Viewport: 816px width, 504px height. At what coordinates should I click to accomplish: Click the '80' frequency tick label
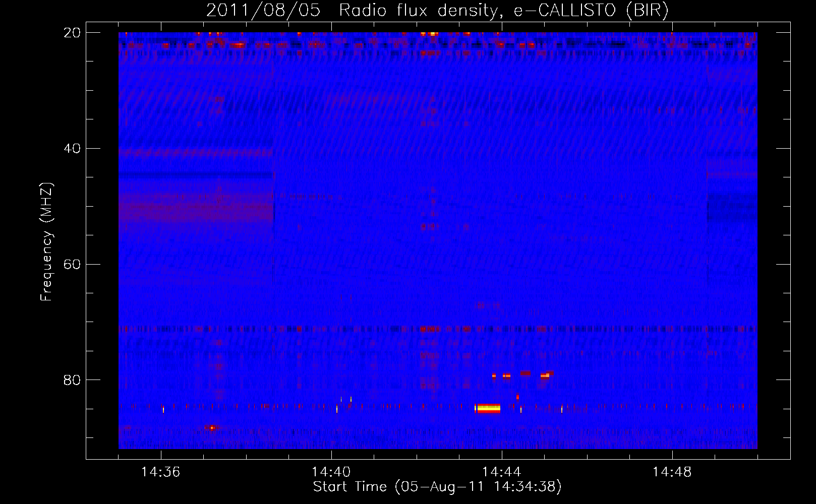(72, 380)
